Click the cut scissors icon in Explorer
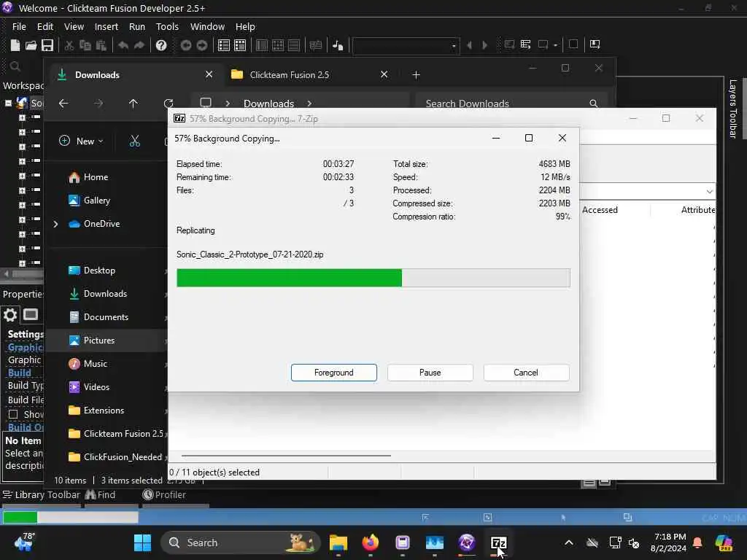The image size is (747, 560). (135, 141)
